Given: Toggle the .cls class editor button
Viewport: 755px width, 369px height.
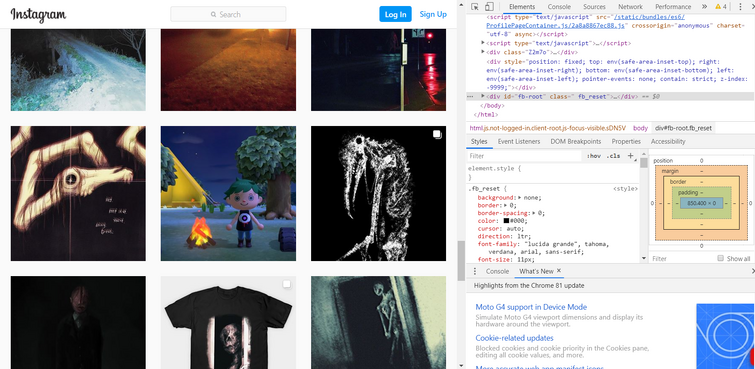Looking at the screenshot, I should [613, 156].
